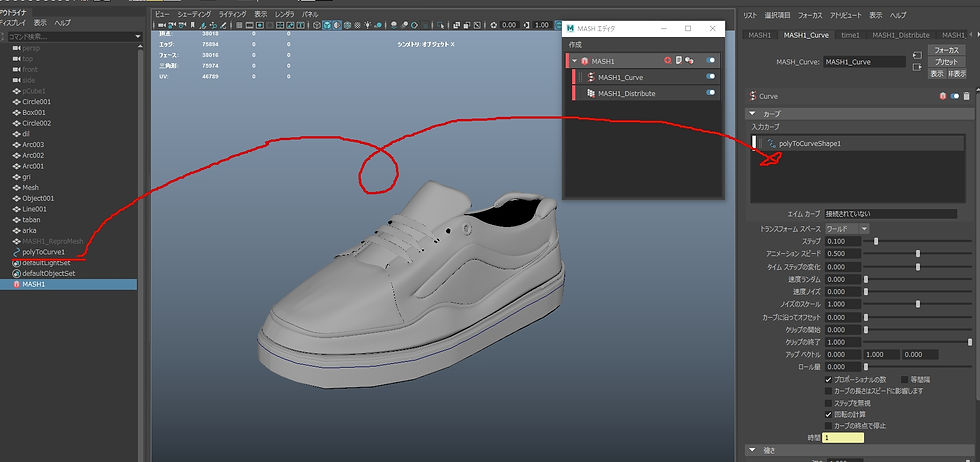Click the wireframe cube icon in viewport toolbar
The image size is (980, 462).
[316, 25]
